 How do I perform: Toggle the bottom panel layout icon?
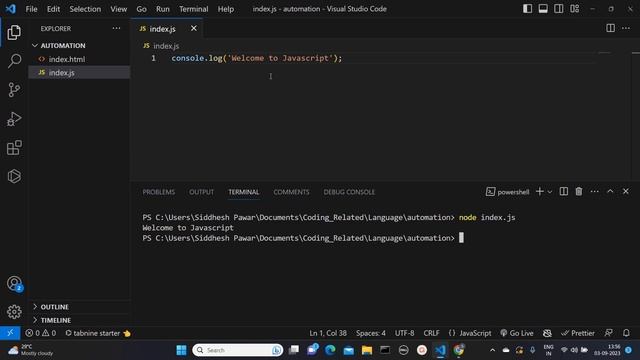coord(543,9)
